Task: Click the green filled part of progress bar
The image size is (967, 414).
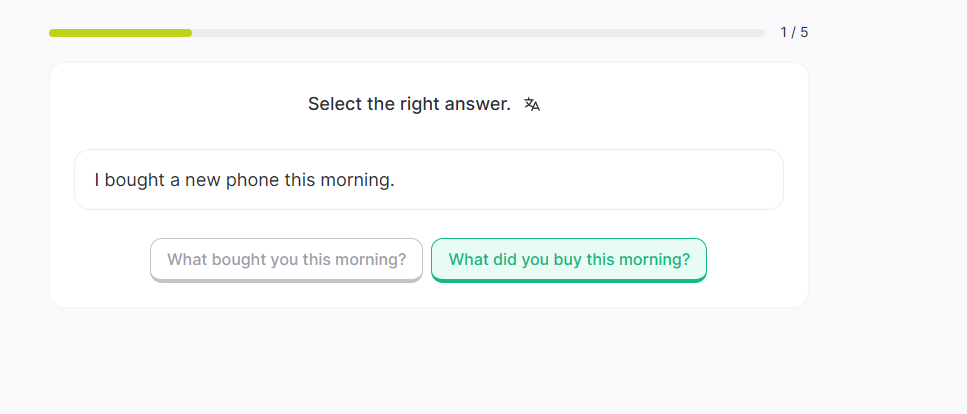Action: [120, 33]
